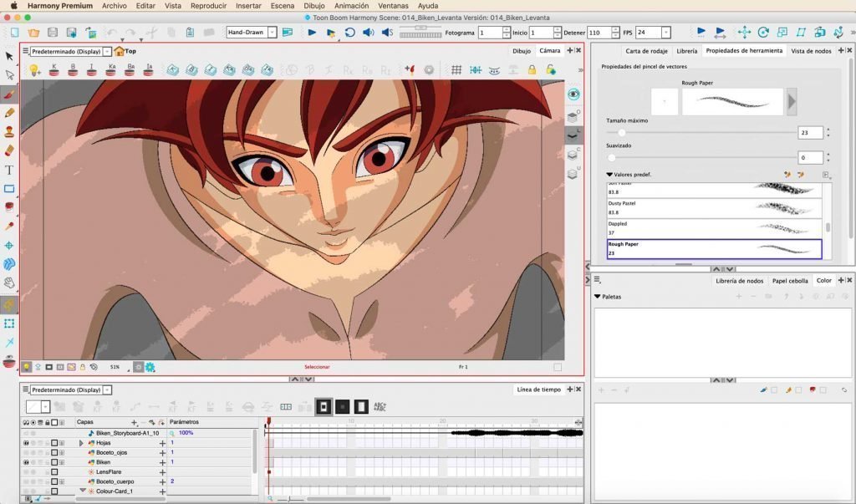
Task: Click the ABC rename drawing icon
Action: tap(380, 407)
